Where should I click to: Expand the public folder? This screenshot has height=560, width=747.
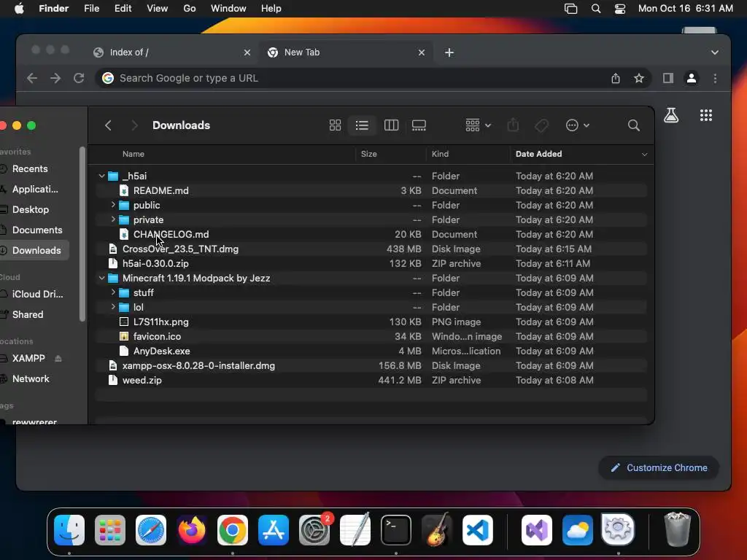click(x=113, y=205)
